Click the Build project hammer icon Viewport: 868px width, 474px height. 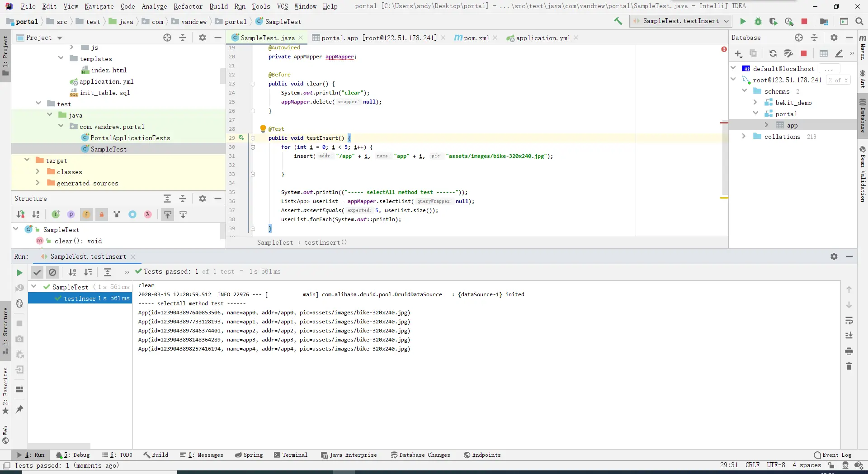[618, 21]
